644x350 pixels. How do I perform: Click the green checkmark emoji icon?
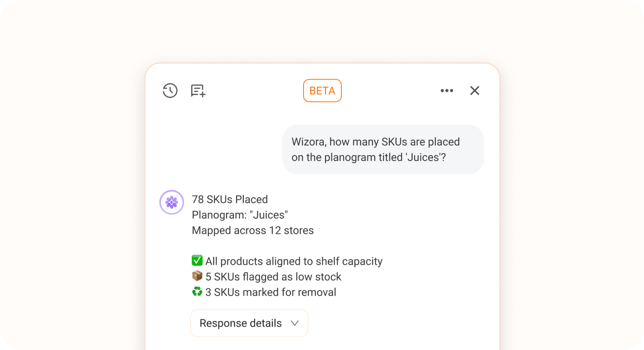pyautogui.click(x=197, y=261)
